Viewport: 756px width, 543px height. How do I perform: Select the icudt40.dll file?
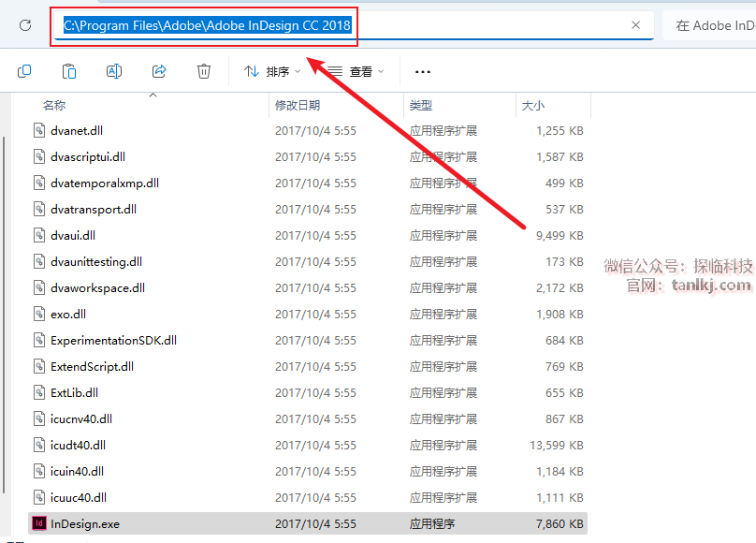coord(78,446)
